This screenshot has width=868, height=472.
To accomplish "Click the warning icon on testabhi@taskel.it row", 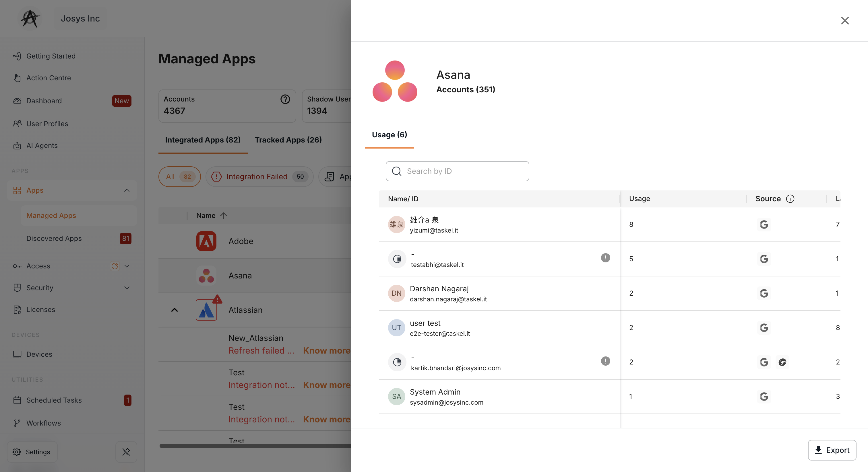I will 605,258.
